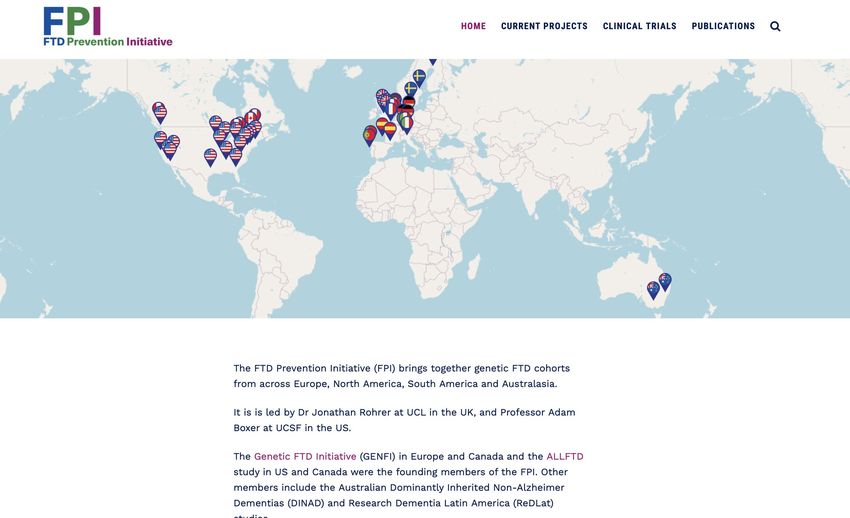Select the Portugal flag map marker
The image size is (850, 518).
point(369,135)
